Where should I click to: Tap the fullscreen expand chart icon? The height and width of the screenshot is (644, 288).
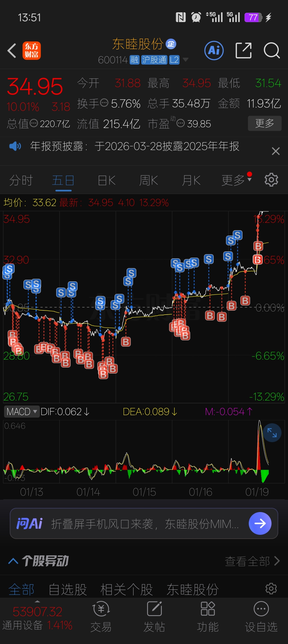272,433
